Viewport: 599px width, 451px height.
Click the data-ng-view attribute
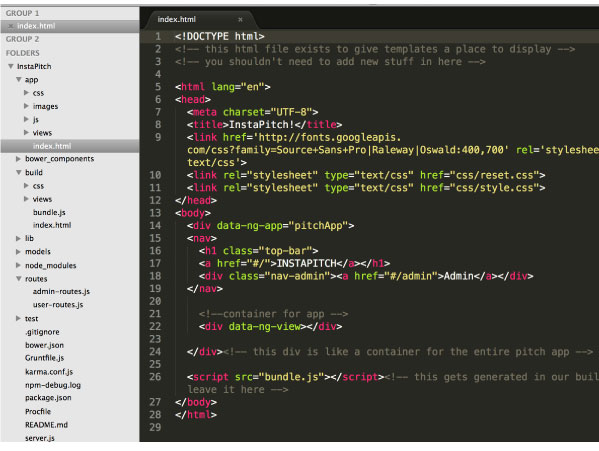(264, 327)
